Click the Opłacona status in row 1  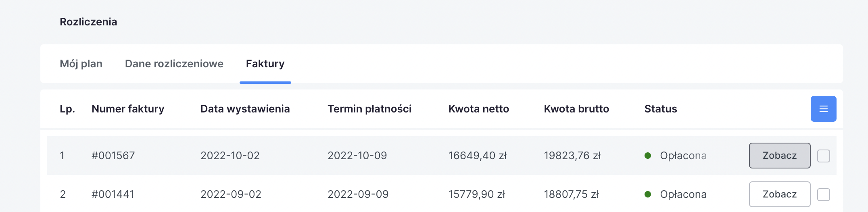[683, 156]
